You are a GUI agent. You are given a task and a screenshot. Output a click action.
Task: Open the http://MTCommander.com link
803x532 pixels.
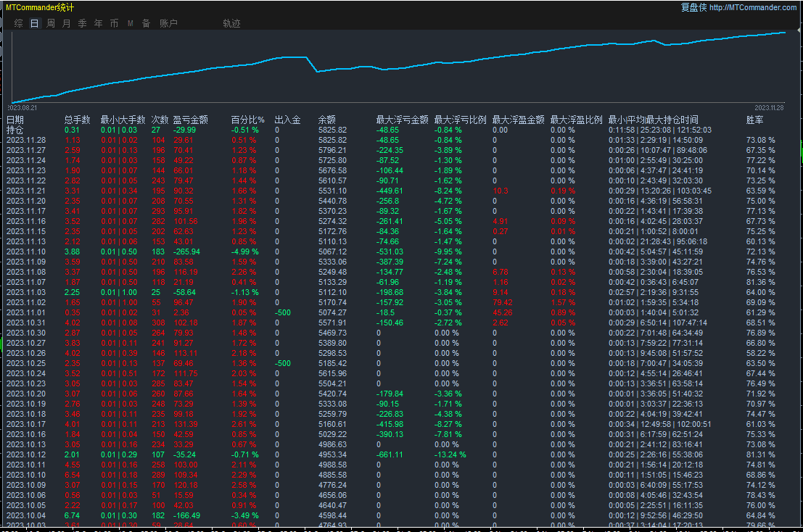pos(752,7)
